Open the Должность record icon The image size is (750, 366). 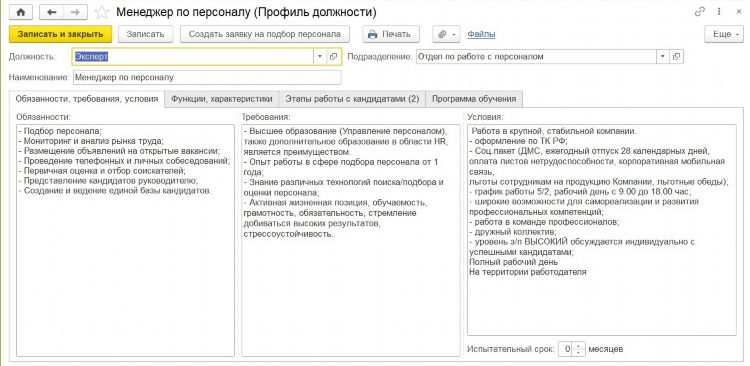pos(333,56)
